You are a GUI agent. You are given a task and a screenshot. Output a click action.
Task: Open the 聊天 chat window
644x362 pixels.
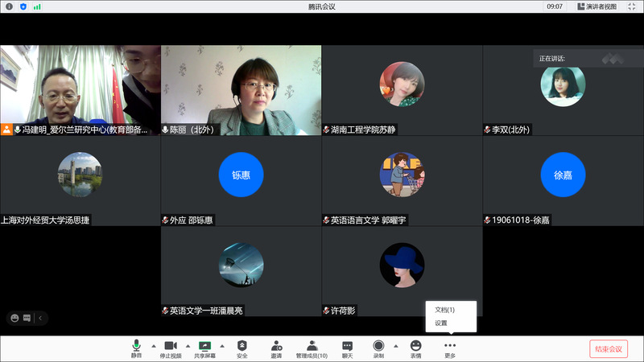pyautogui.click(x=347, y=347)
